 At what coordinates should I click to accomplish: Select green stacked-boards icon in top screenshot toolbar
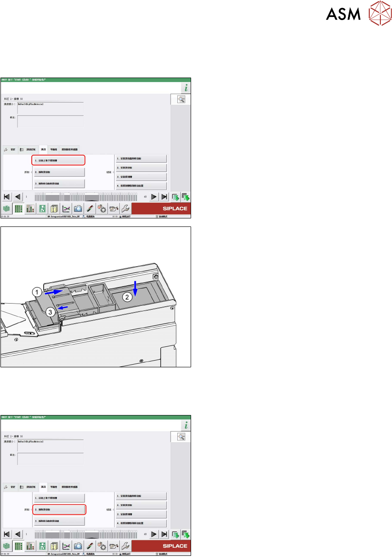[6, 208]
